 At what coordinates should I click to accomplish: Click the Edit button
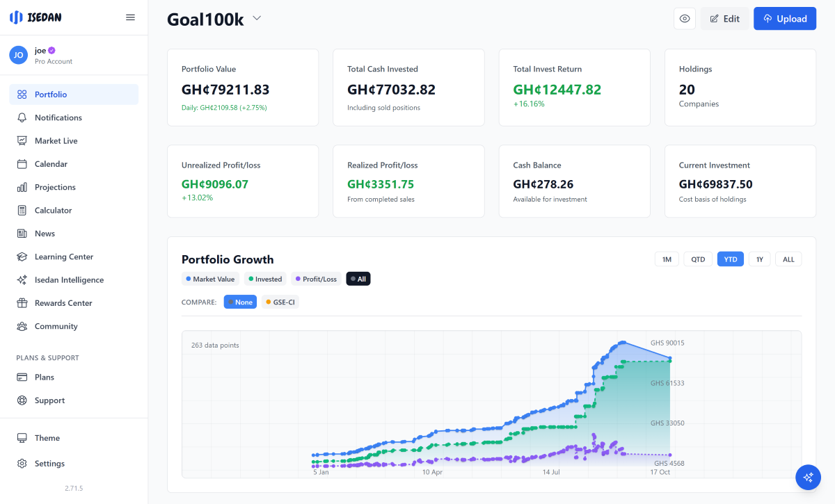[724, 19]
